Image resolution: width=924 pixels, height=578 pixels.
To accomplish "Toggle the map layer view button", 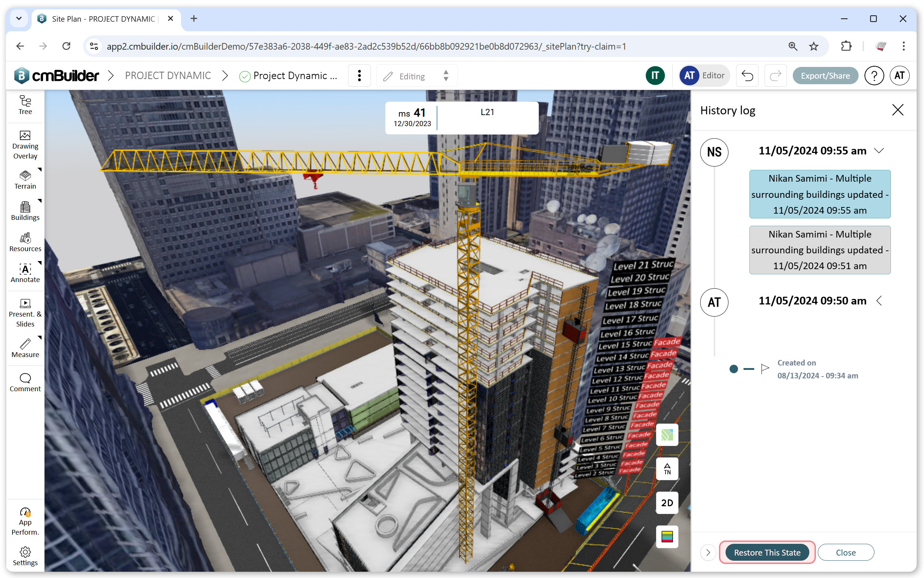I will coord(667,435).
